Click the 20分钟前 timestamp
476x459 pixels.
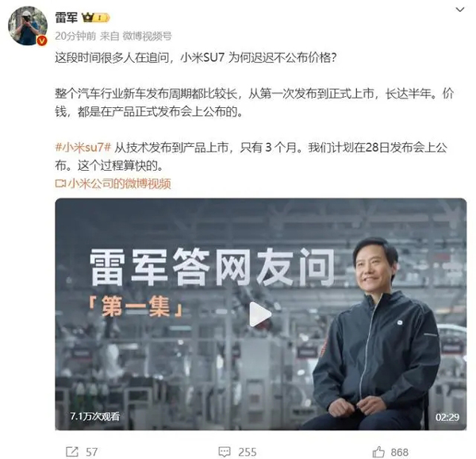(75, 37)
